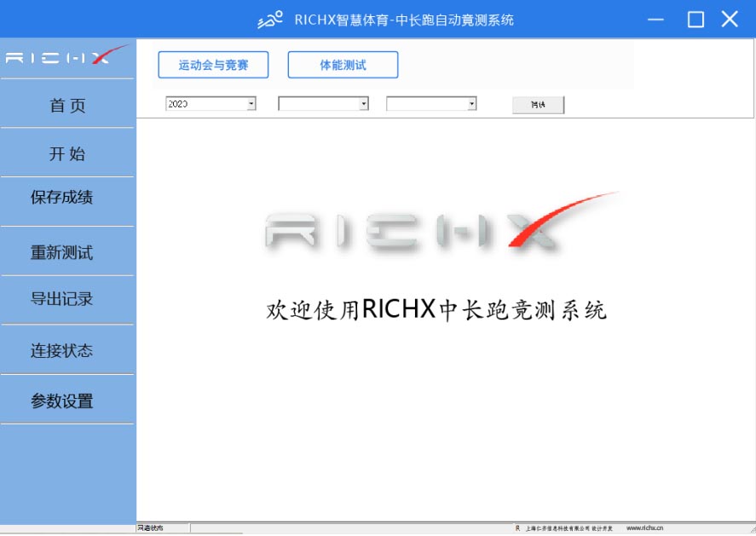Click the 运动会与竞赛 button
This screenshot has height=536, width=756.
(213, 65)
